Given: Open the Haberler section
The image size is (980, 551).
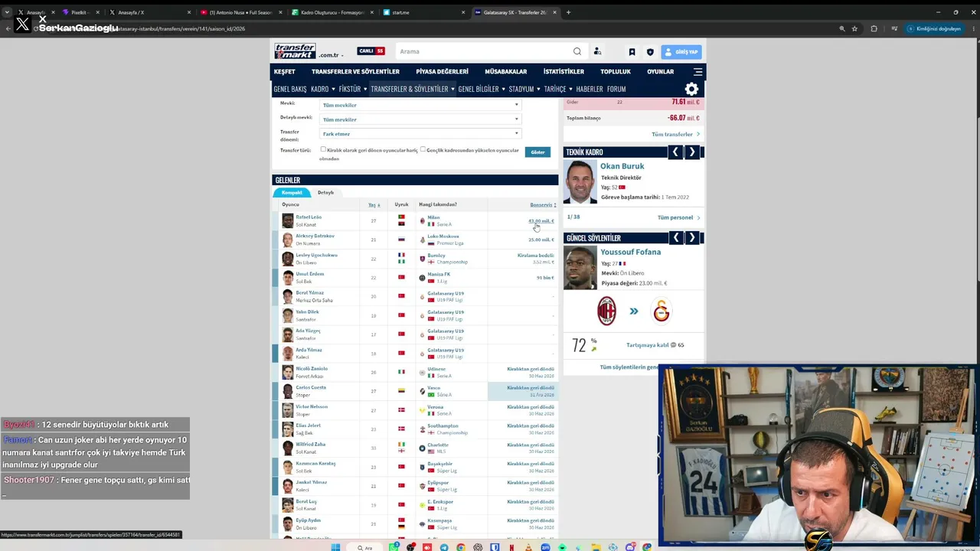Looking at the screenshot, I should 590,89.
